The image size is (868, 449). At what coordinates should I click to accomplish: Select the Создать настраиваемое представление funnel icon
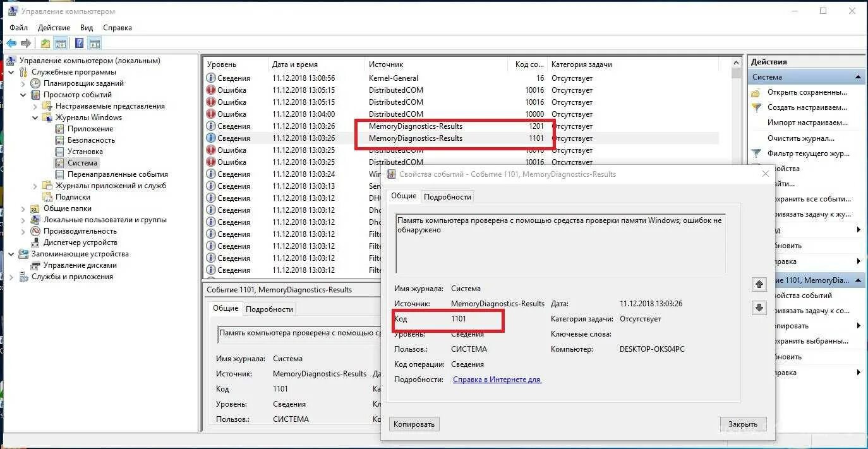pos(756,107)
